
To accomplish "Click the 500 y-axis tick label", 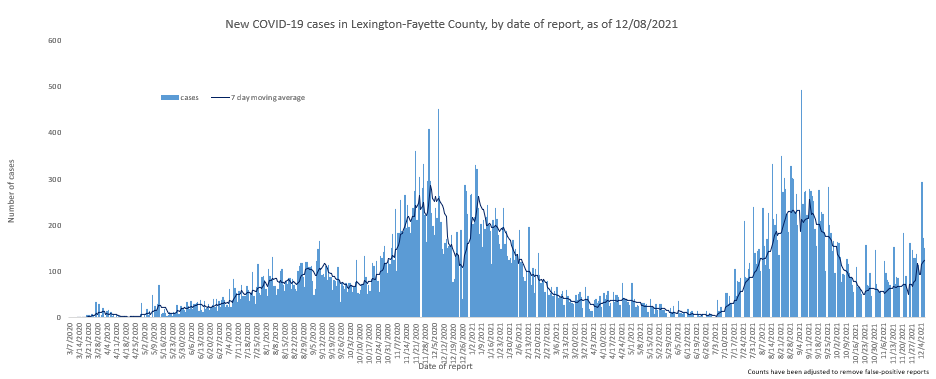I will 56,87.
